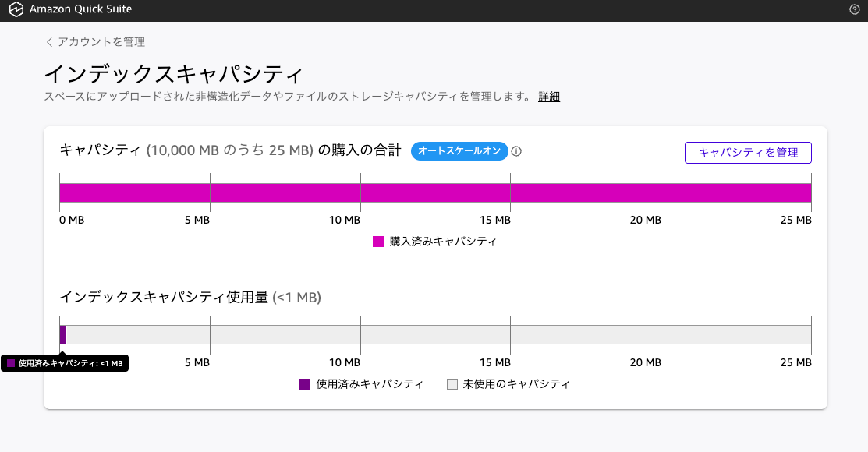This screenshot has height=452, width=868.
Task: Click the back chevron before アカウントを管理
Action: (x=49, y=42)
